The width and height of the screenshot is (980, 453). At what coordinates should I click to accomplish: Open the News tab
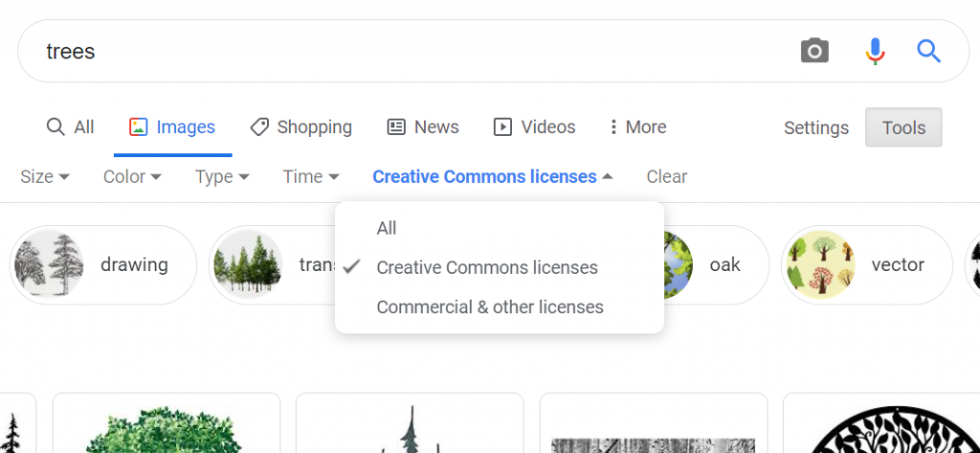pos(423,127)
